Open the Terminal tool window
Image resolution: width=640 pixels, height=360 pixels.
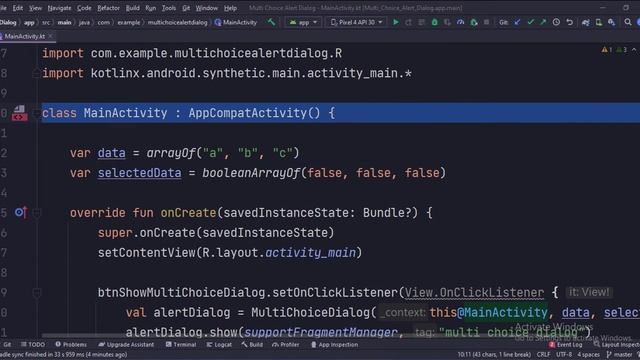(181, 344)
